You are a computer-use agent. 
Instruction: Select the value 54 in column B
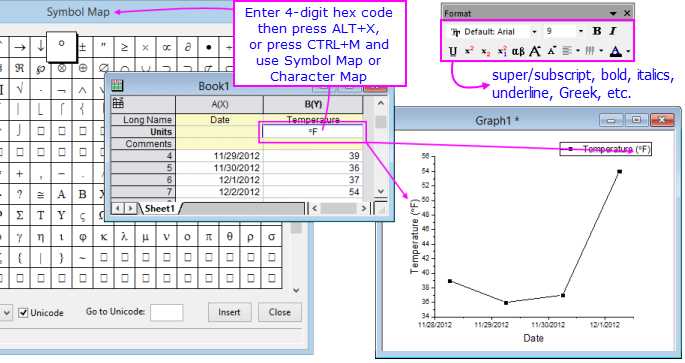coord(313,192)
